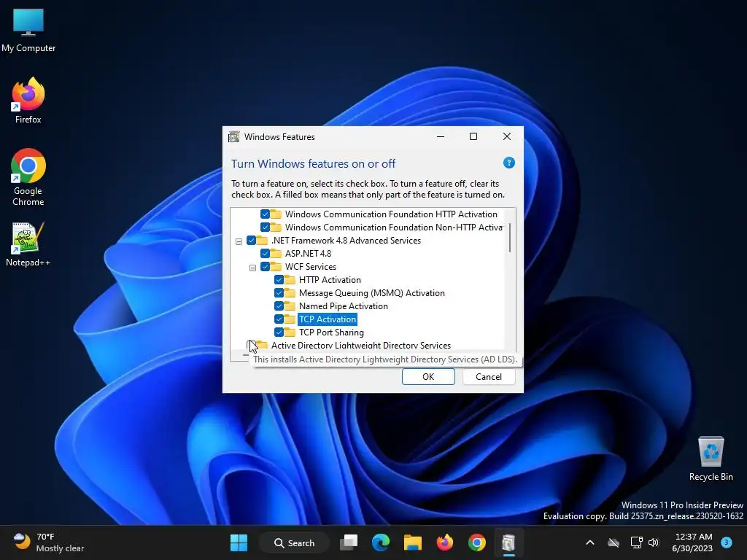Viewport: 747px width, 560px height.
Task: Uncheck .NET Framework 4.8 Advanced Services
Action: pyautogui.click(x=251, y=241)
